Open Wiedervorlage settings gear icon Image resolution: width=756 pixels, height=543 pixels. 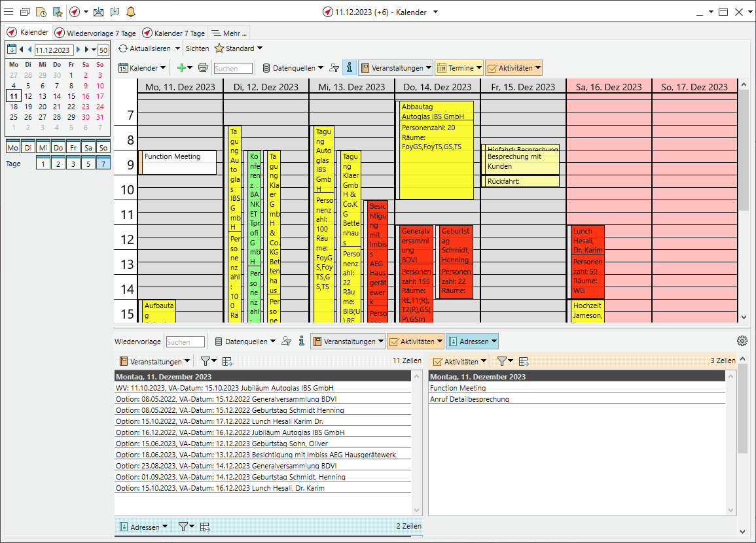742,341
